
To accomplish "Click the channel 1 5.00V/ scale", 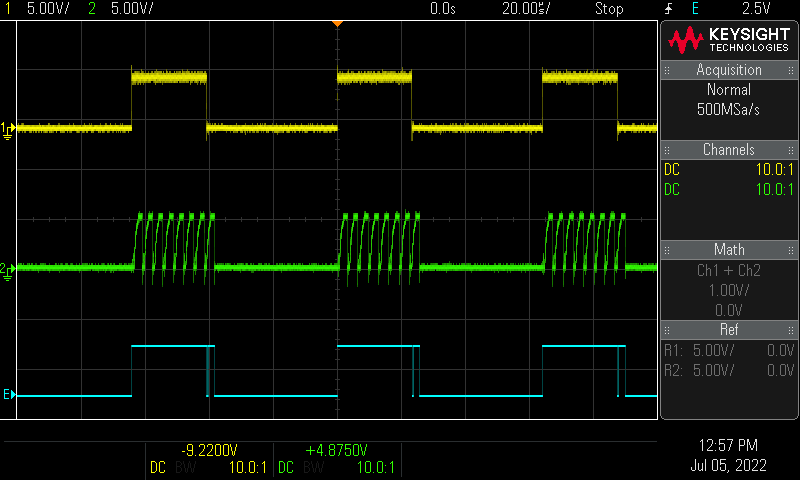I will pyautogui.click(x=48, y=9).
